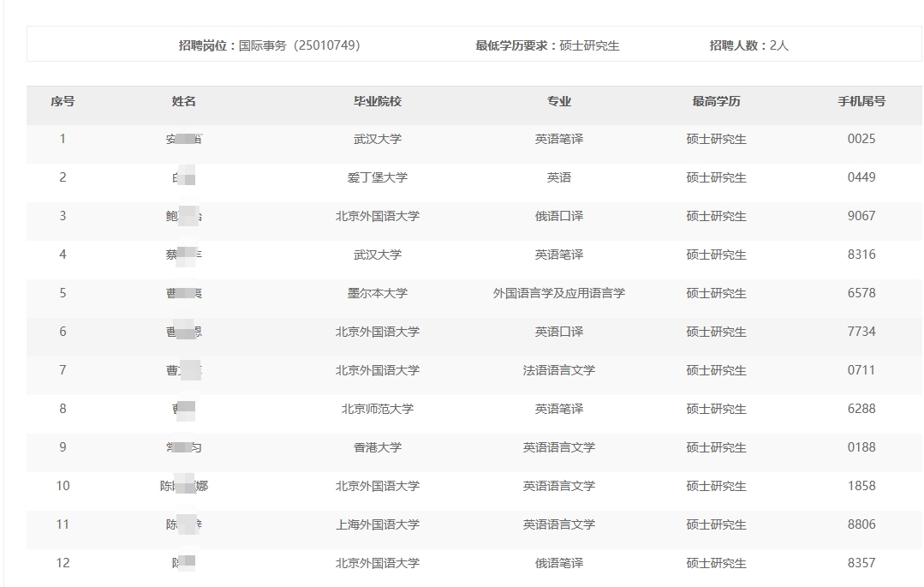The image size is (924, 587).
Task: Click phone tail number 0025
Action: 861,139
